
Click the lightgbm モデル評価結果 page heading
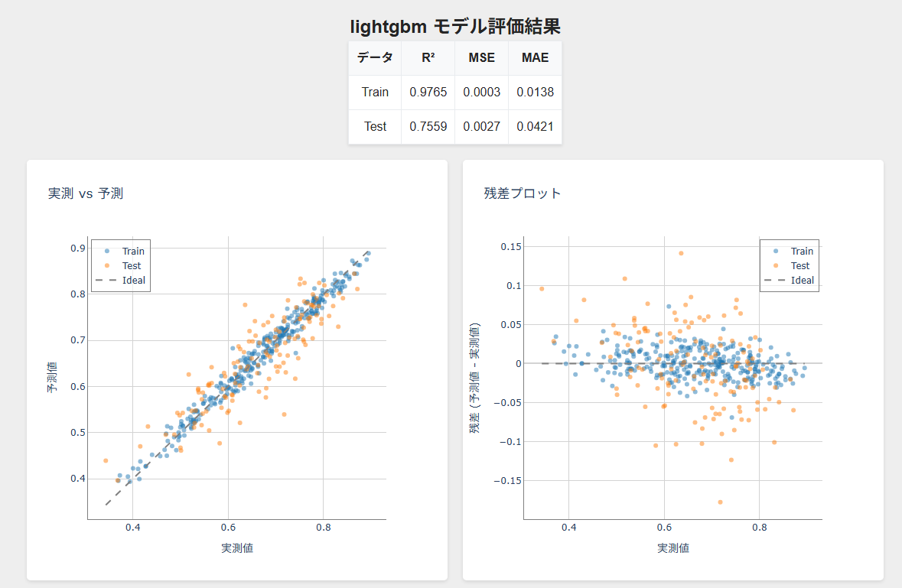455,27
